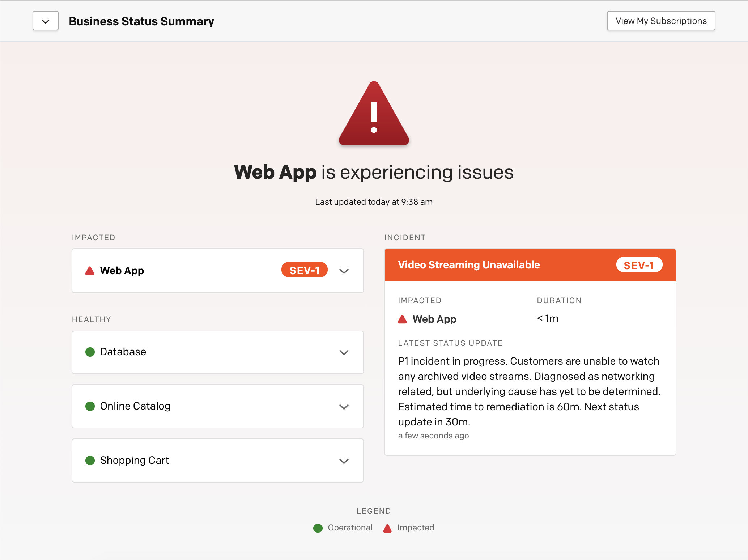Open the dropdown left of Business Status Summary

[46, 21]
